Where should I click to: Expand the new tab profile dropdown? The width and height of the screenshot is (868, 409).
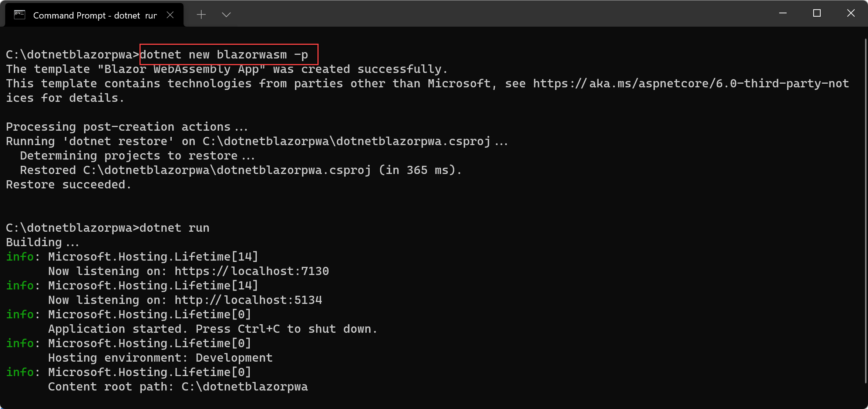226,15
